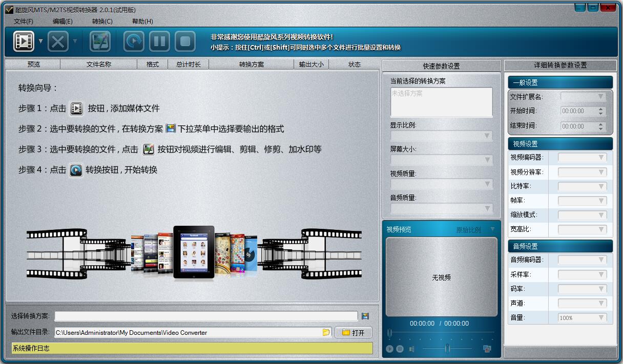
Task: Stop conversion using the toolbar stop icon
Action: tap(185, 41)
